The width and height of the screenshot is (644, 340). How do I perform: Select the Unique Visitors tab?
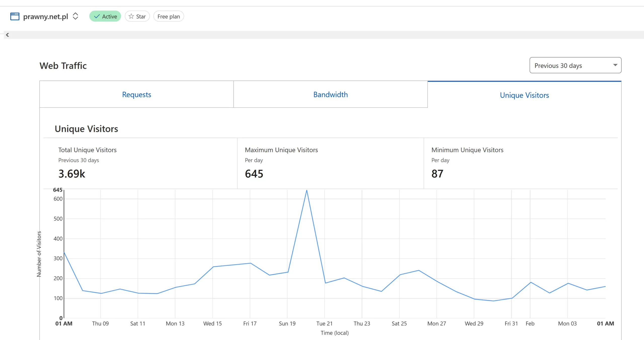tap(524, 95)
